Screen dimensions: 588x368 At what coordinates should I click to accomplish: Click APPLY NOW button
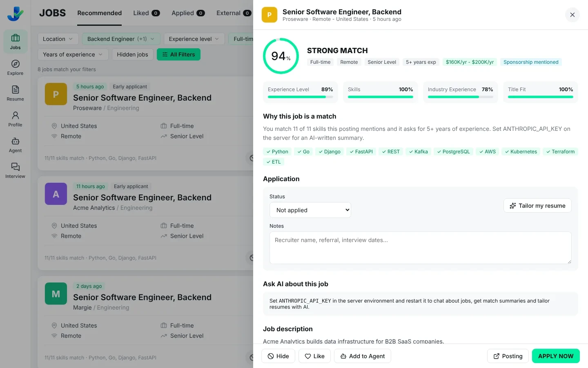pyautogui.click(x=556, y=356)
